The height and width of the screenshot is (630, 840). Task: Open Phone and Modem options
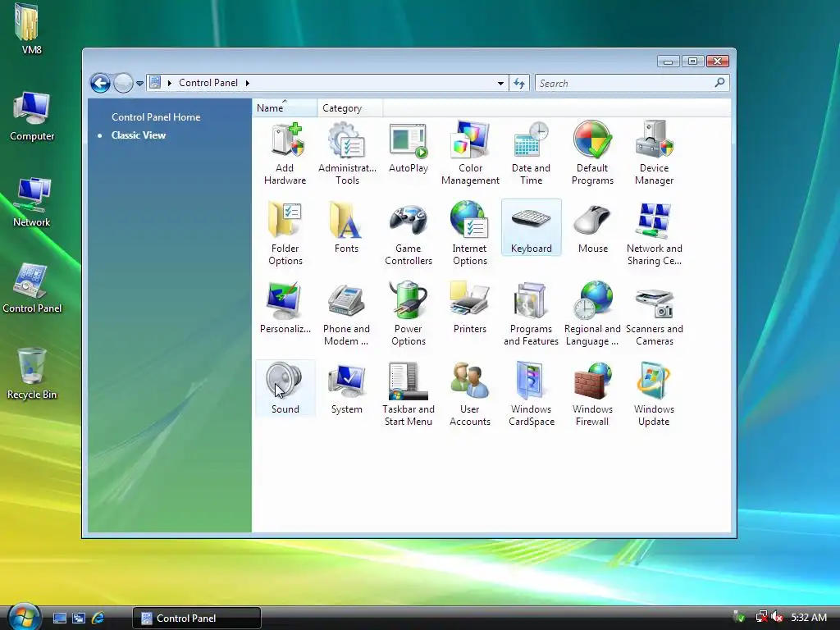(x=347, y=314)
